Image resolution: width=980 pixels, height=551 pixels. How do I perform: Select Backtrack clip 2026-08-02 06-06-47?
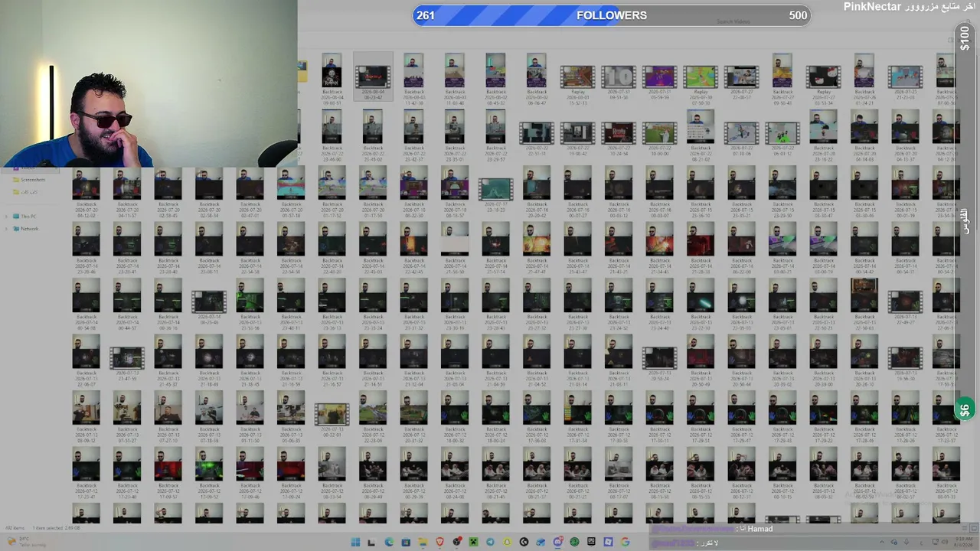pos(537,78)
